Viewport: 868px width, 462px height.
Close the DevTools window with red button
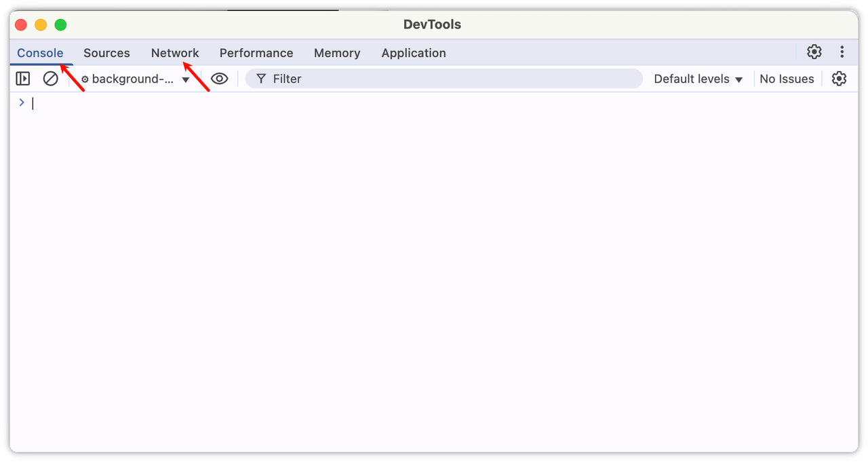point(22,25)
